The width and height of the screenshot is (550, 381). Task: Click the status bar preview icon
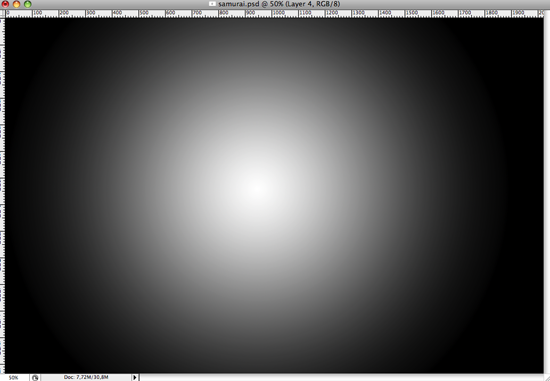(x=35, y=377)
